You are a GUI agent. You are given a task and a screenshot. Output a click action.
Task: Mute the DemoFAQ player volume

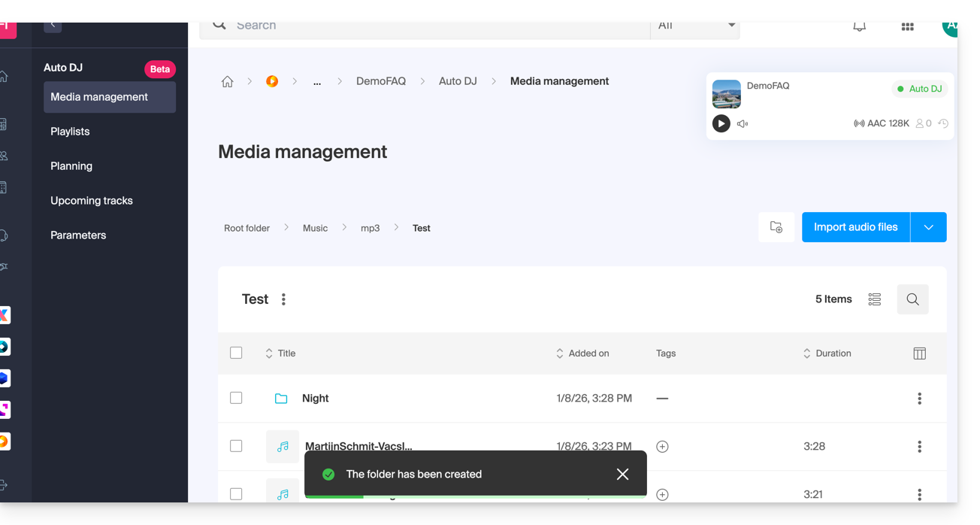(x=743, y=124)
